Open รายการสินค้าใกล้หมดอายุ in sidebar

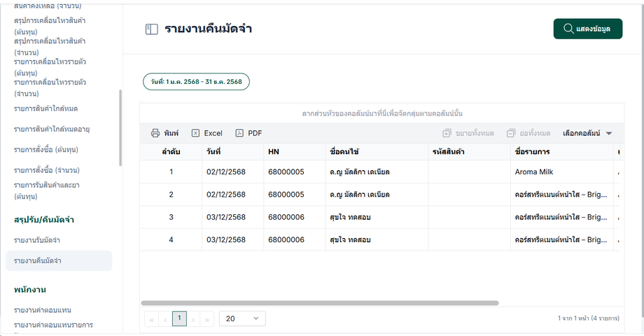pyautogui.click(x=52, y=129)
